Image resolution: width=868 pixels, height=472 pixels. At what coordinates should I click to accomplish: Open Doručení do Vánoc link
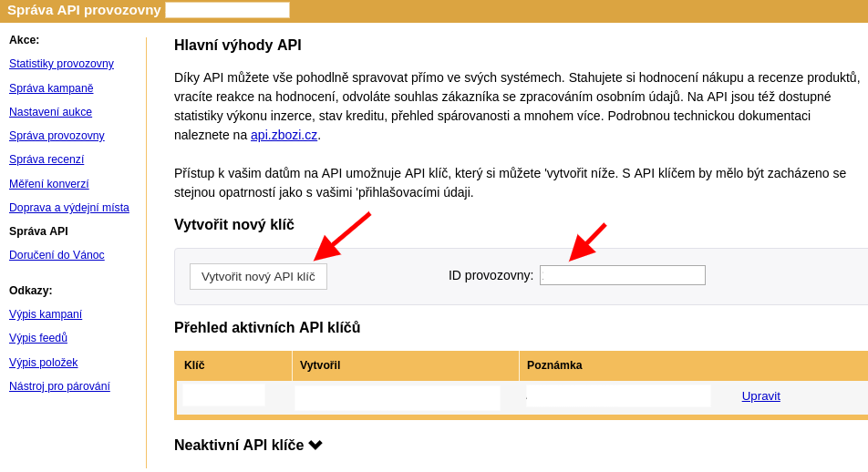57,255
